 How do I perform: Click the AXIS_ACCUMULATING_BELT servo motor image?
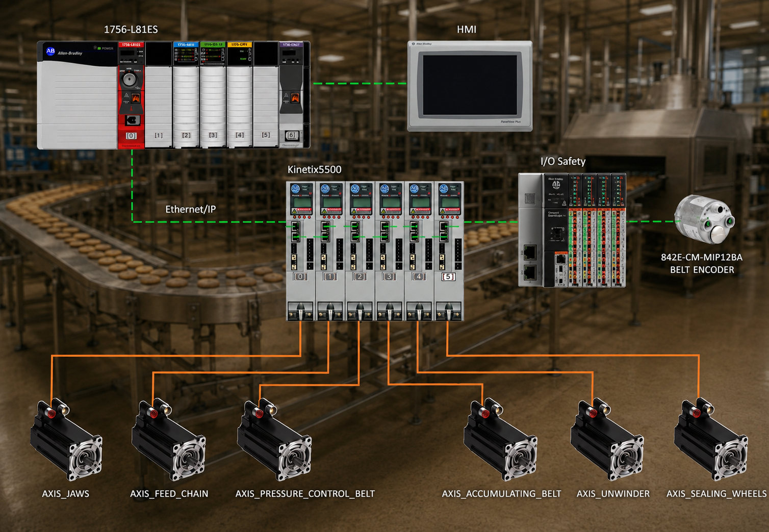coord(500,440)
